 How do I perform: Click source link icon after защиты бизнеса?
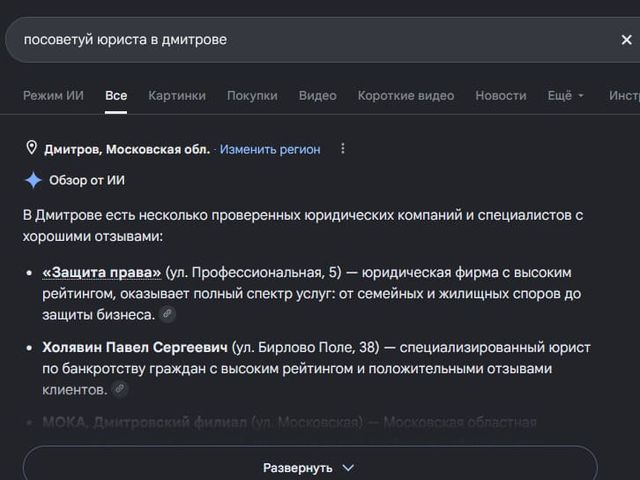(167, 314)
